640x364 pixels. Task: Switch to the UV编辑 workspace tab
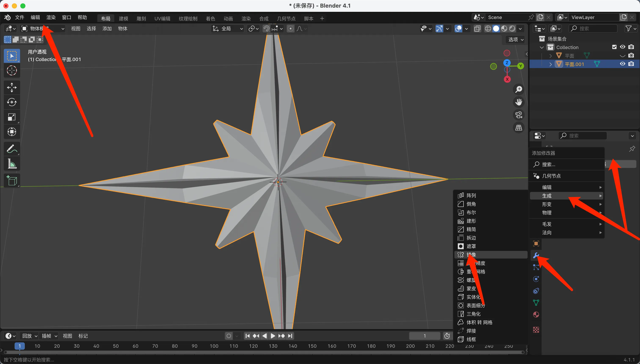[162, 19]
